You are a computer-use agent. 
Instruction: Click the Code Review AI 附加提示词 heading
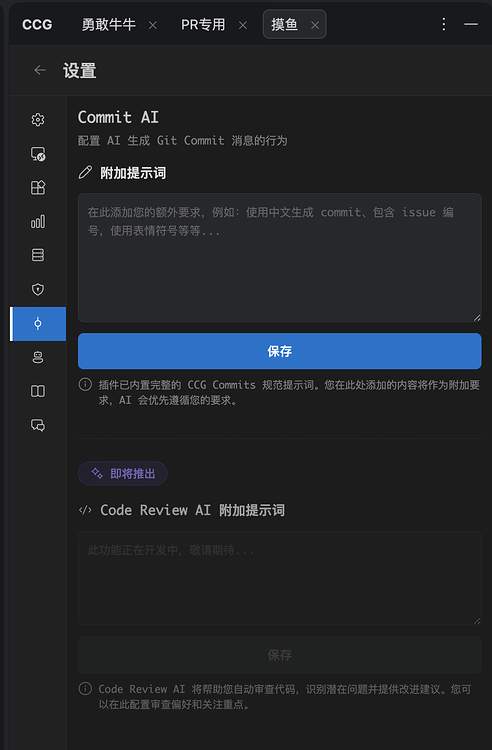tap(192, 510)
